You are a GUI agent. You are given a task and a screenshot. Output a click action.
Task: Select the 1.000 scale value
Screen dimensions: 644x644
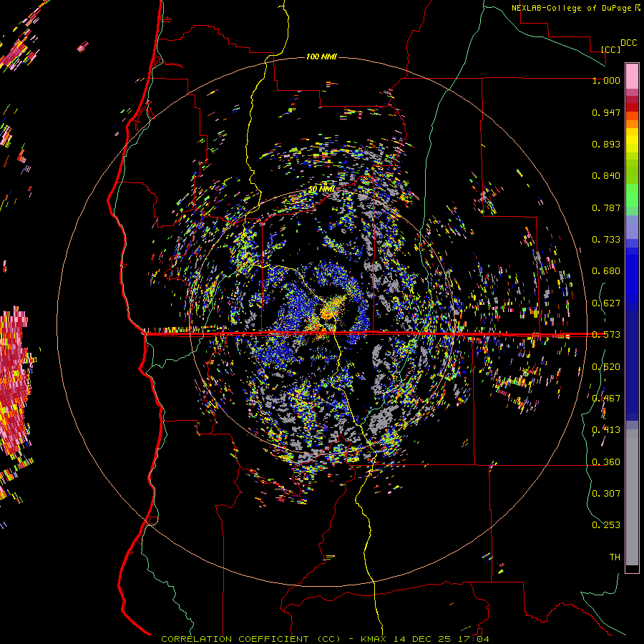click(606, 80)
